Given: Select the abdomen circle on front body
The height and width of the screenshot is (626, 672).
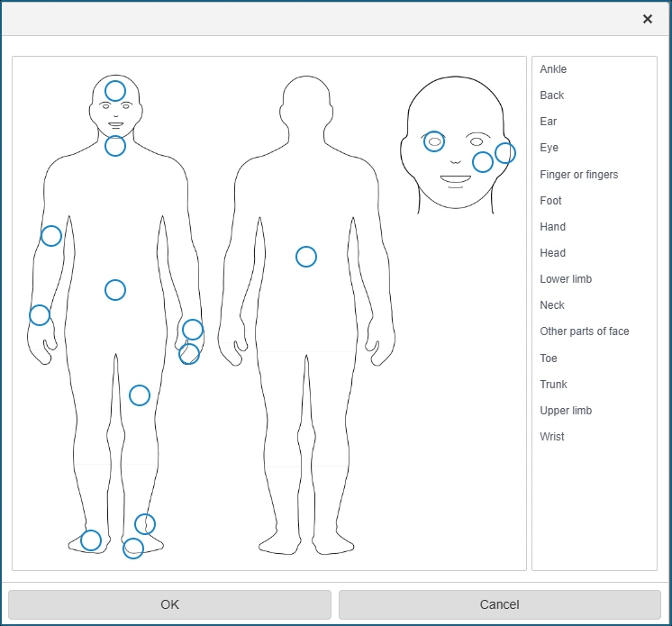Looking at the screenshot, I should coord(115,290).
